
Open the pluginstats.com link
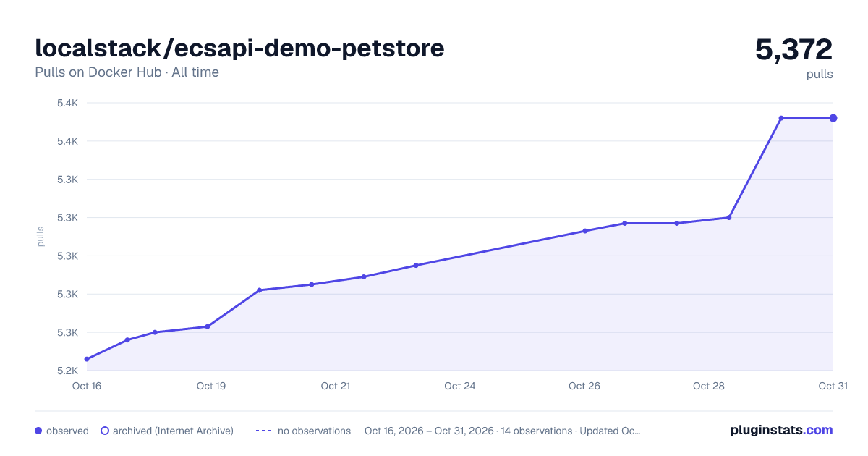tap(782, 430)
